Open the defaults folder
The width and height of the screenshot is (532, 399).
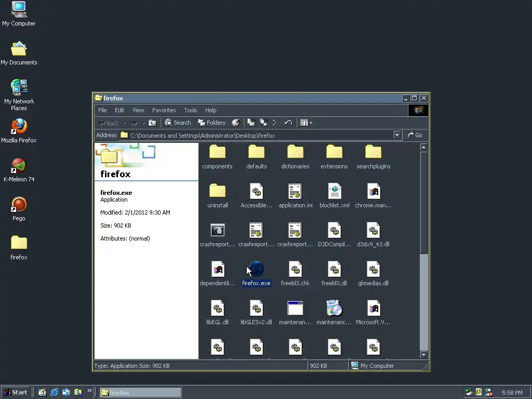click(256, 157)
